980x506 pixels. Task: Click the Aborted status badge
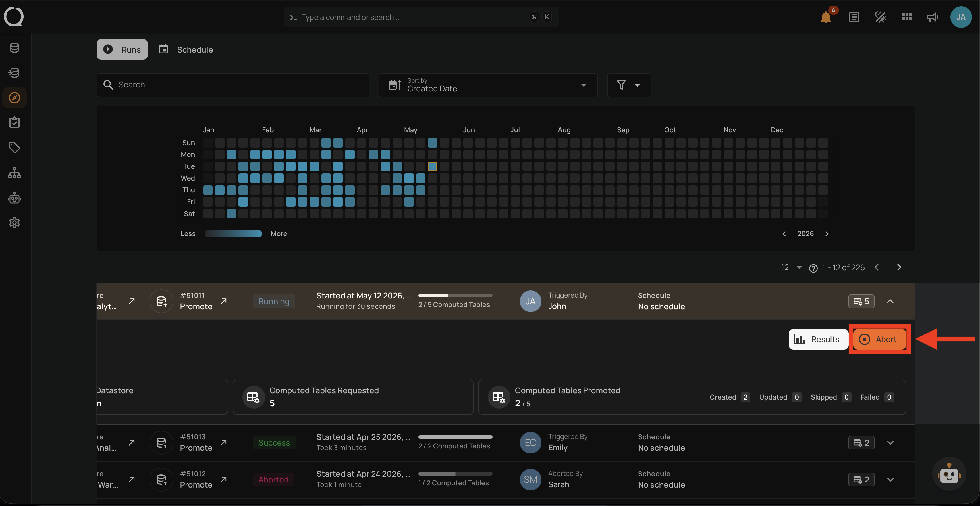click(x=273, y=480)
